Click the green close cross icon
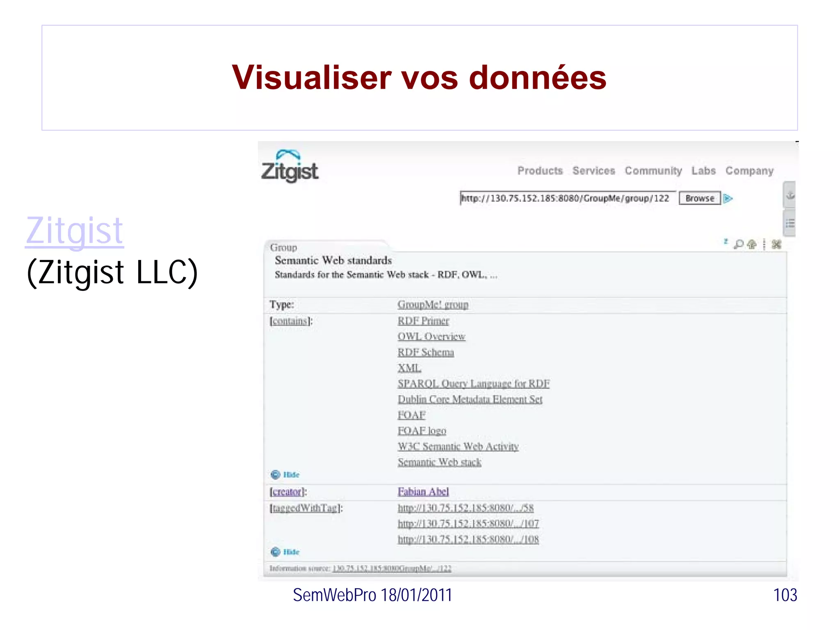This screenshot has height=630, width=840. tap(776, 244)
